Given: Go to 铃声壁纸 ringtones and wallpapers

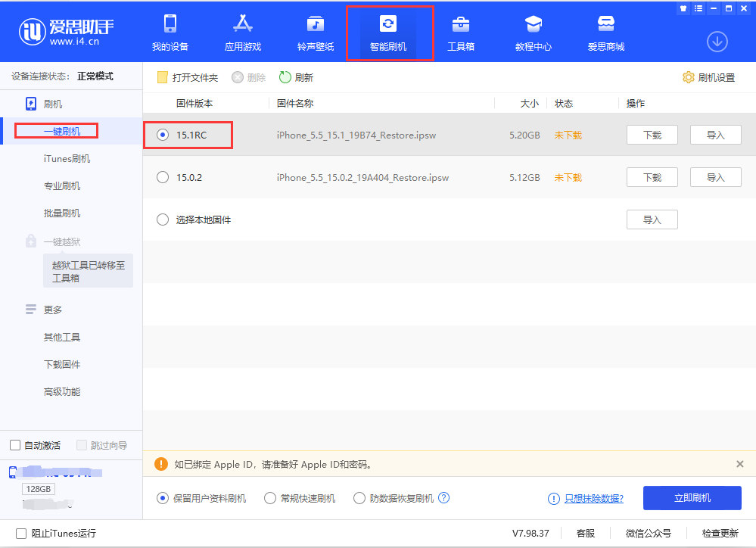Looking at the screenshot, I should coord(316,33).
